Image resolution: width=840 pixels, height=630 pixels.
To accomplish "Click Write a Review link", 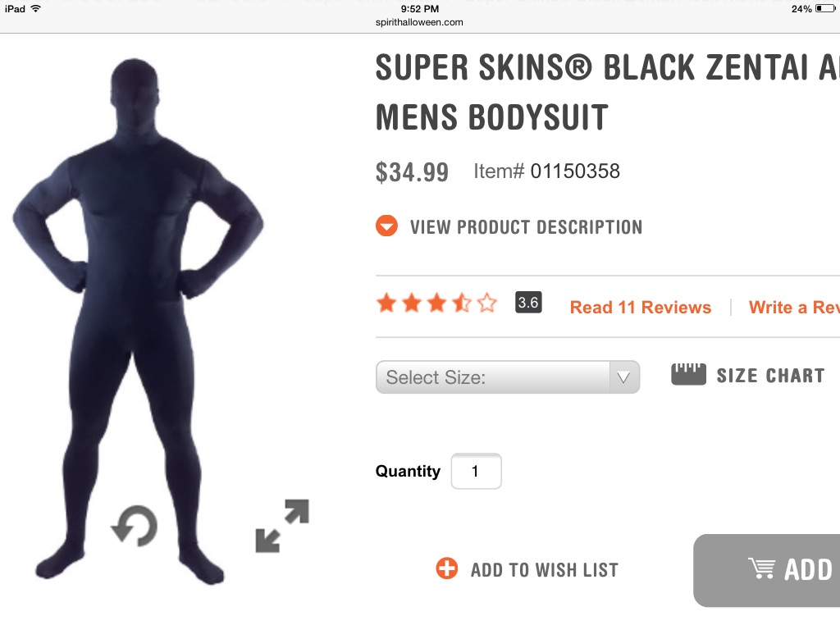I will pyautogui.click(x=793, y=308).
